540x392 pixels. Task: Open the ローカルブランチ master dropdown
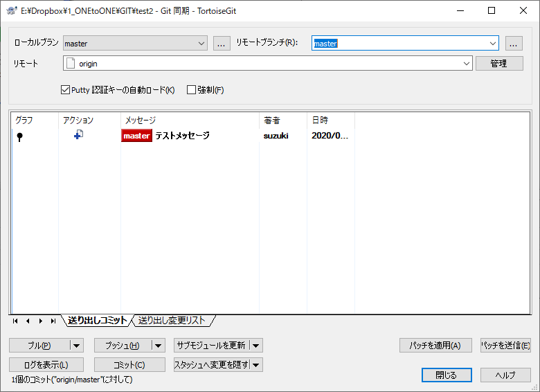pyautogui.click(x=135, y=44)
